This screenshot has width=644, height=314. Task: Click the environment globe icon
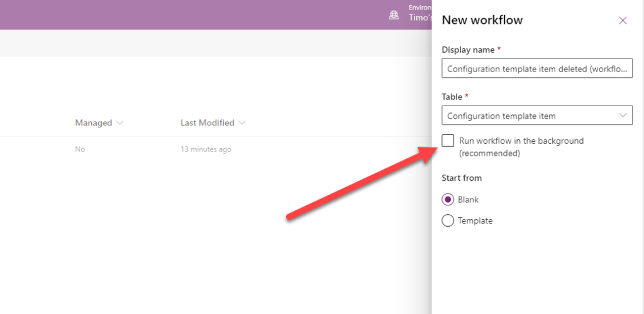coord(394,14)
